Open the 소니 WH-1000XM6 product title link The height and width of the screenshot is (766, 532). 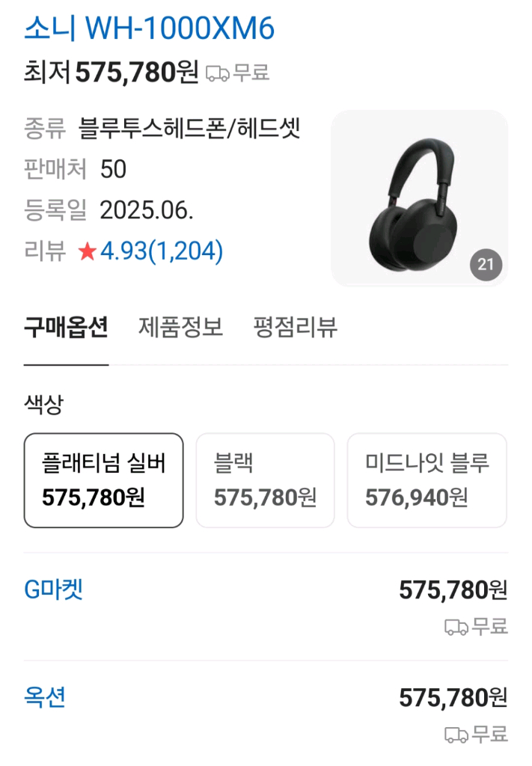150,28
